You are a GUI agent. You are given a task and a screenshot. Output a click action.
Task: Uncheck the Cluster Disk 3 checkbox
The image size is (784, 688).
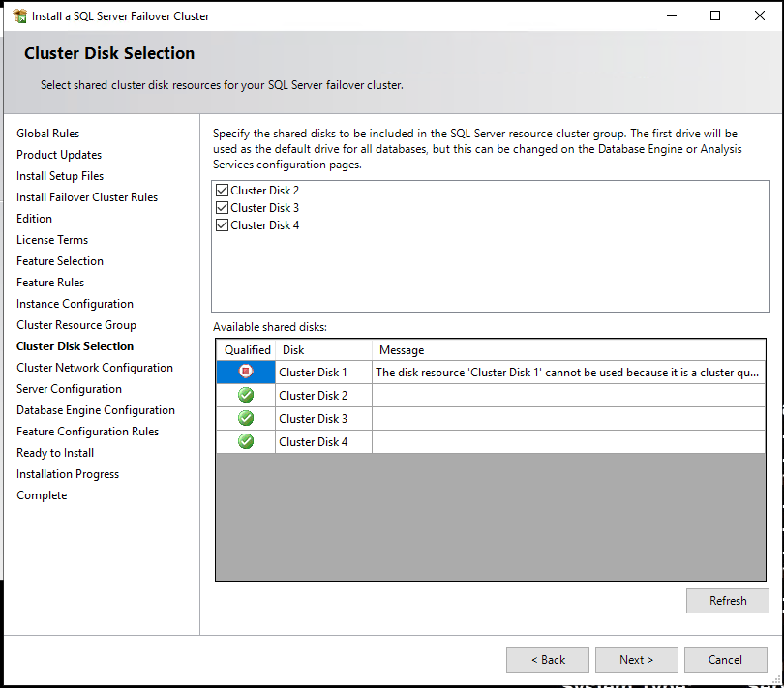point(222,207)
